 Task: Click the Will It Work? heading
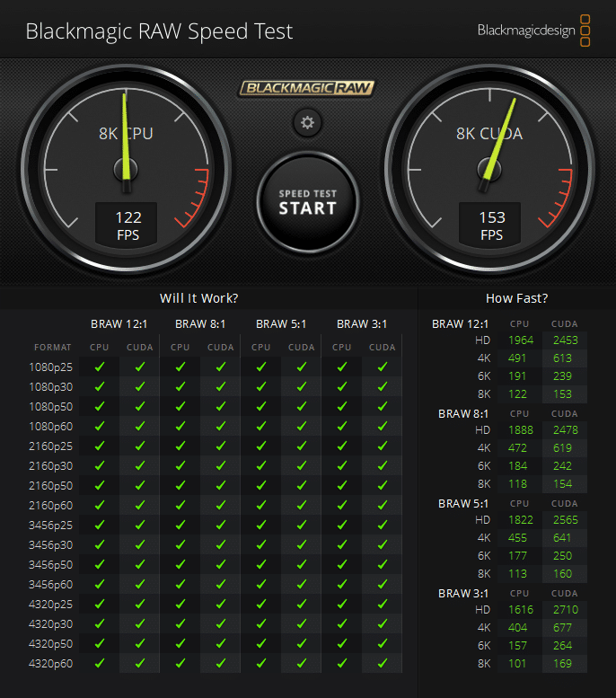click(x=199, y=298)
